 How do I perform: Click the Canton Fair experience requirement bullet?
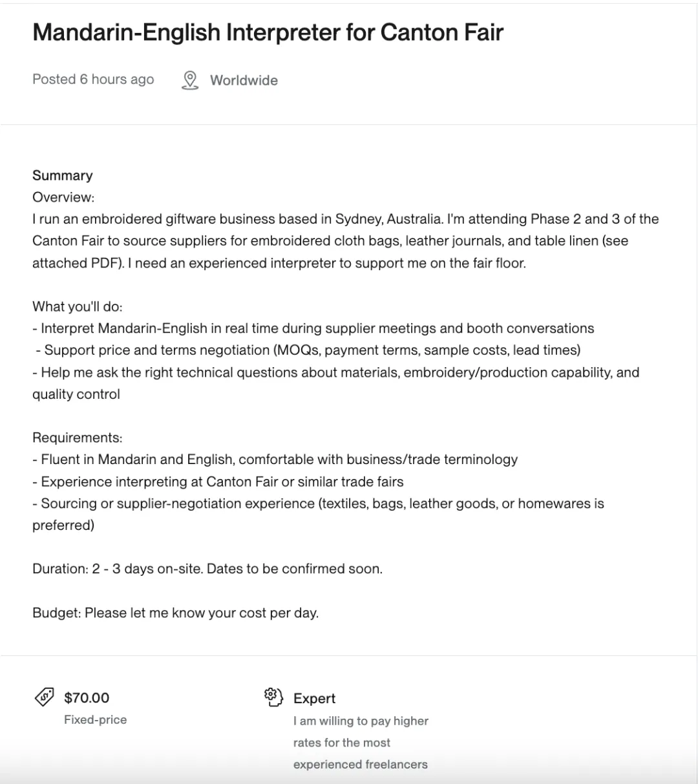click(218, 482)
